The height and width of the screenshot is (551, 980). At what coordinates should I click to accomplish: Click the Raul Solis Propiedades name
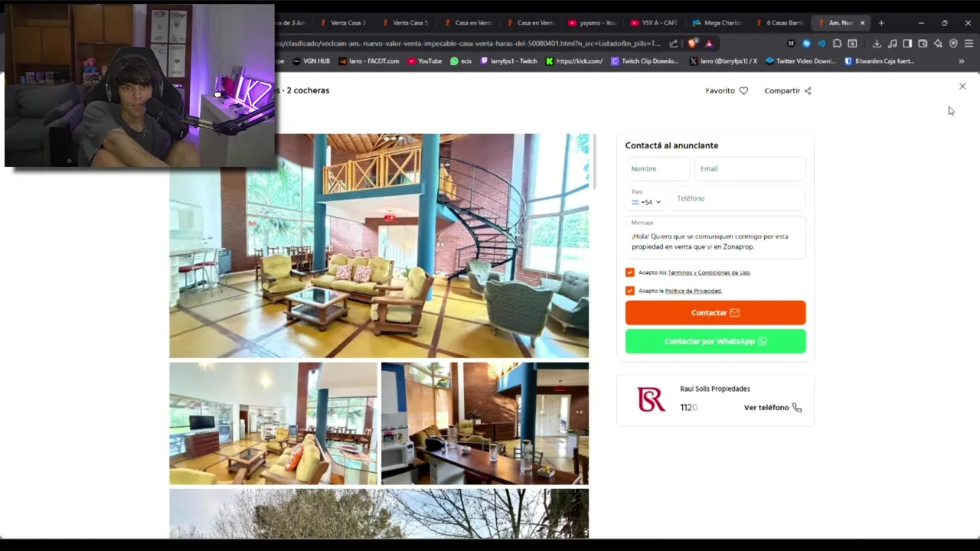coord(715,389)
